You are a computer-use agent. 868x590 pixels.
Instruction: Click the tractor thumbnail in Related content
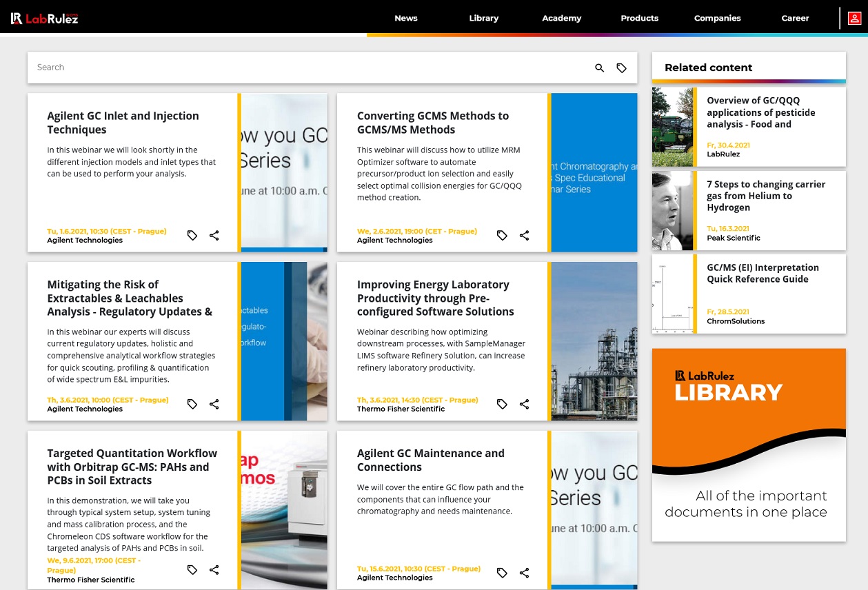click(672, 127)
